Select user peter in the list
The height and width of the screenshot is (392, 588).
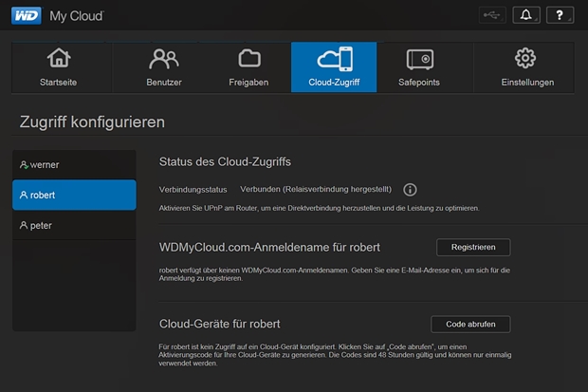click(x=74, y=225)
